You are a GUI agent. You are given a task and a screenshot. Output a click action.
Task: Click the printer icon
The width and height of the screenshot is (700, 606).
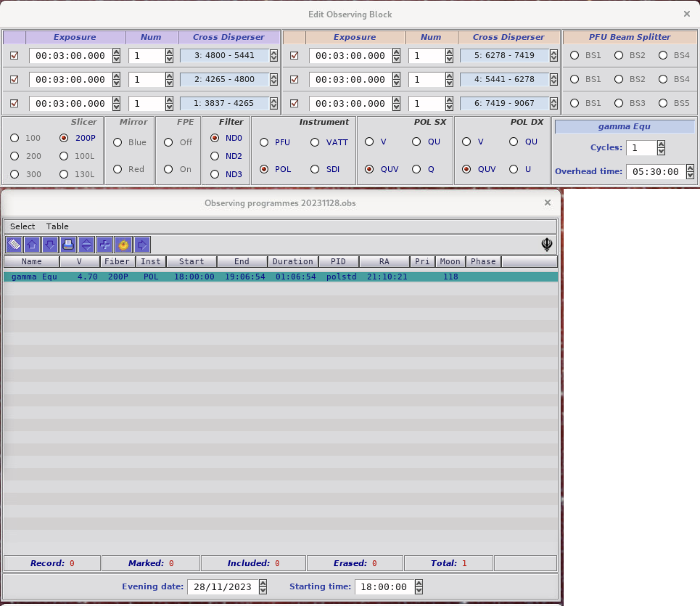tap(68, 245)
